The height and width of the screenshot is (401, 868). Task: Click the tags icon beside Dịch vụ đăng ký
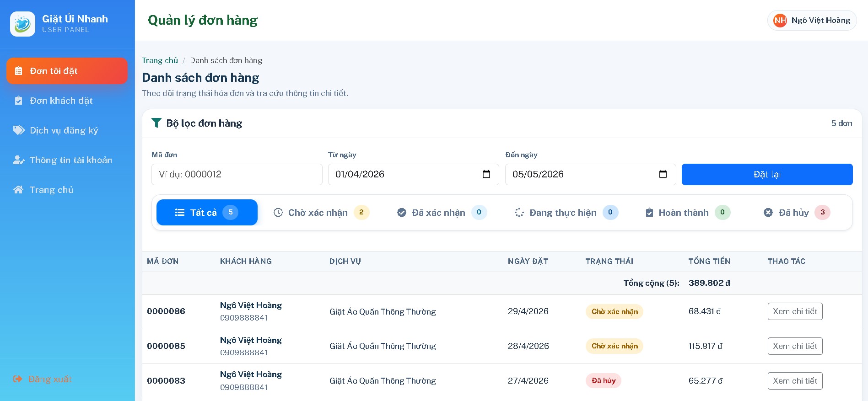[19, 130]
